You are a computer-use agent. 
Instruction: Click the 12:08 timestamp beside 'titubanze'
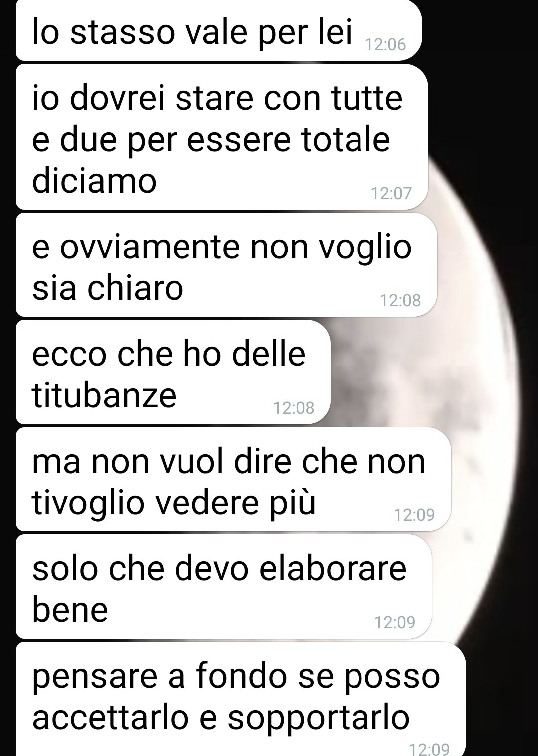pyautogui.click(x=294, y=408)
